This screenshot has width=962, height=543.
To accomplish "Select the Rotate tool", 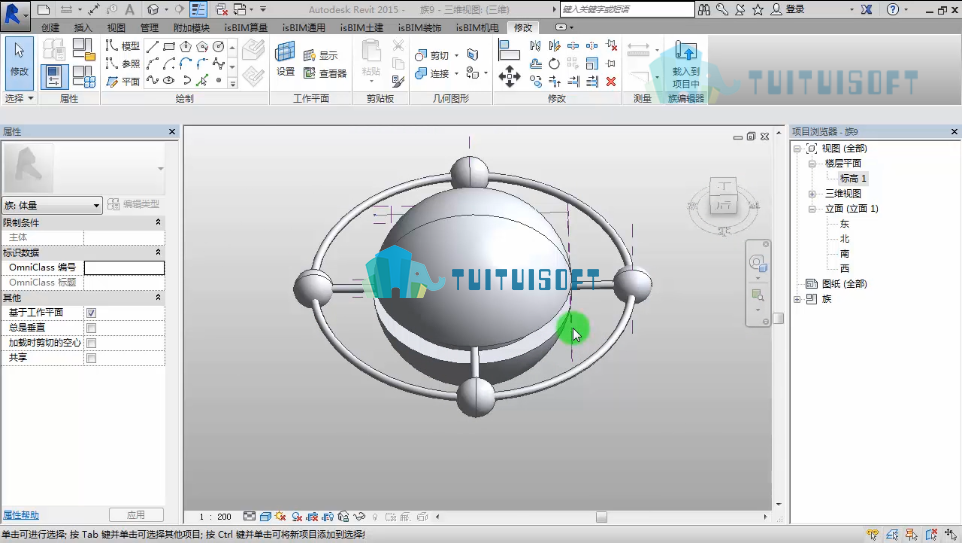I will (x=554, y=63).
